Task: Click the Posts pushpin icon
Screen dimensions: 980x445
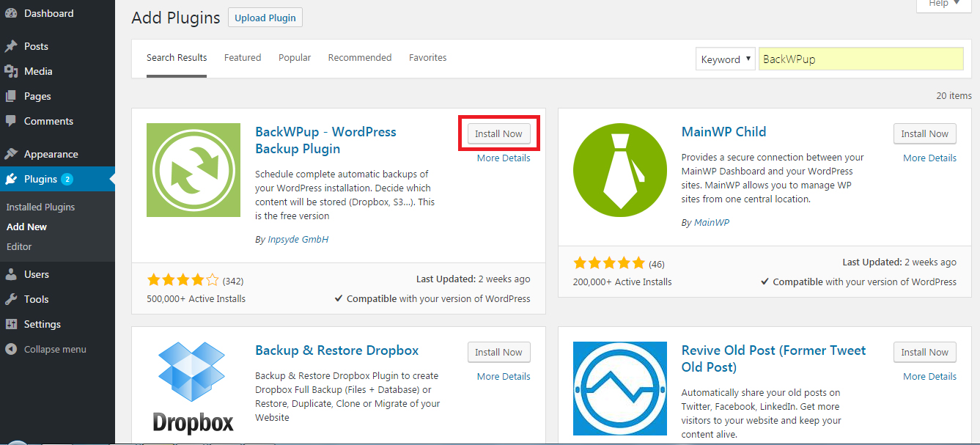Action: pos(11,46)
